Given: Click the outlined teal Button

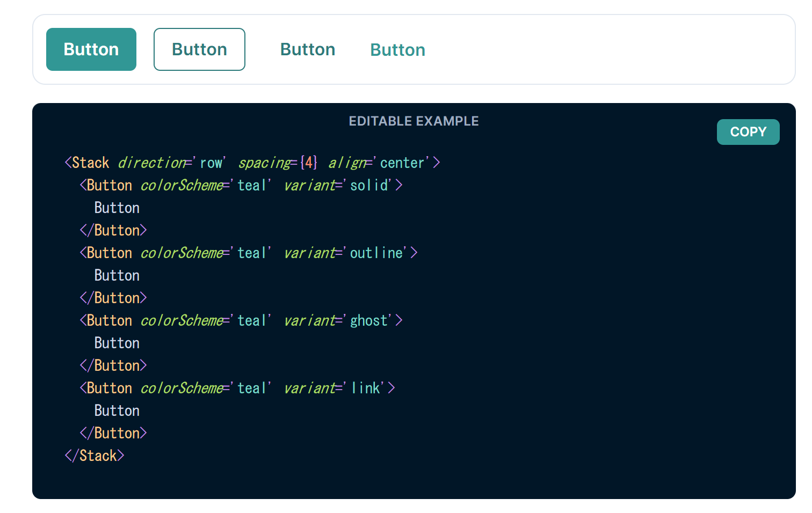Looking at the screenshot, I should pyautogui.click(x=199, y=49).
